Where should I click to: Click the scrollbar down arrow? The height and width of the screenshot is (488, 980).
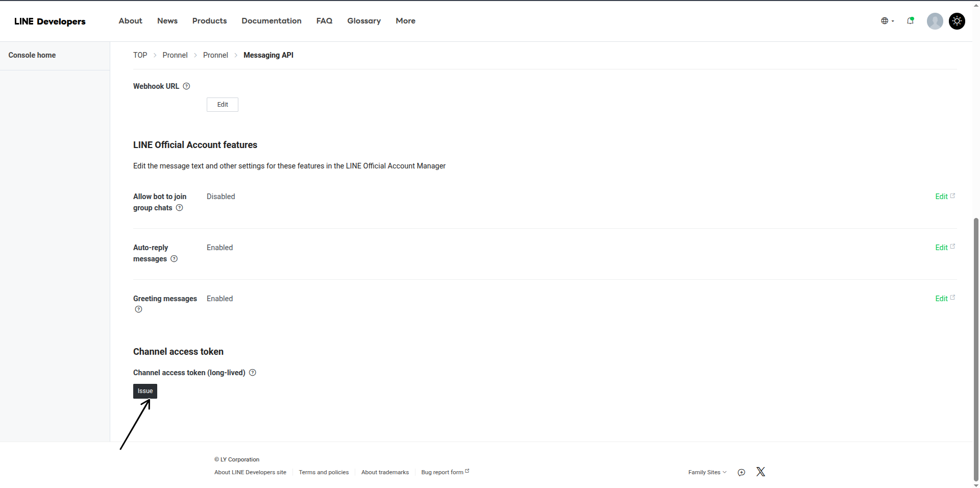coord(976,485)
